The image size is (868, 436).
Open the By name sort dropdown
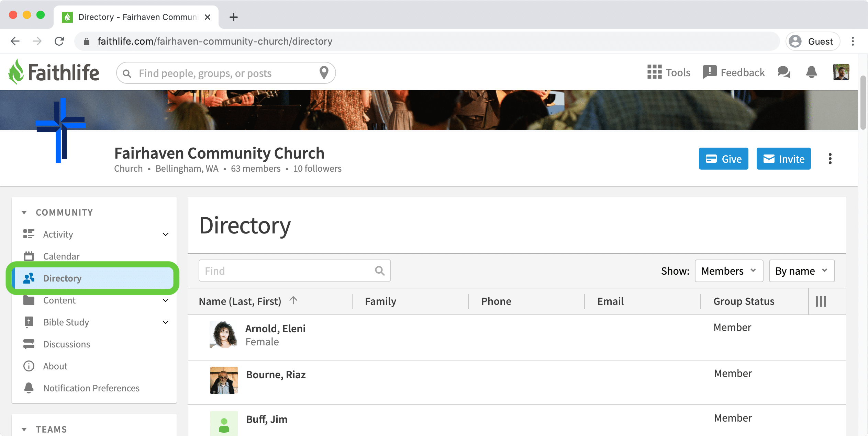tap(802, 271)
